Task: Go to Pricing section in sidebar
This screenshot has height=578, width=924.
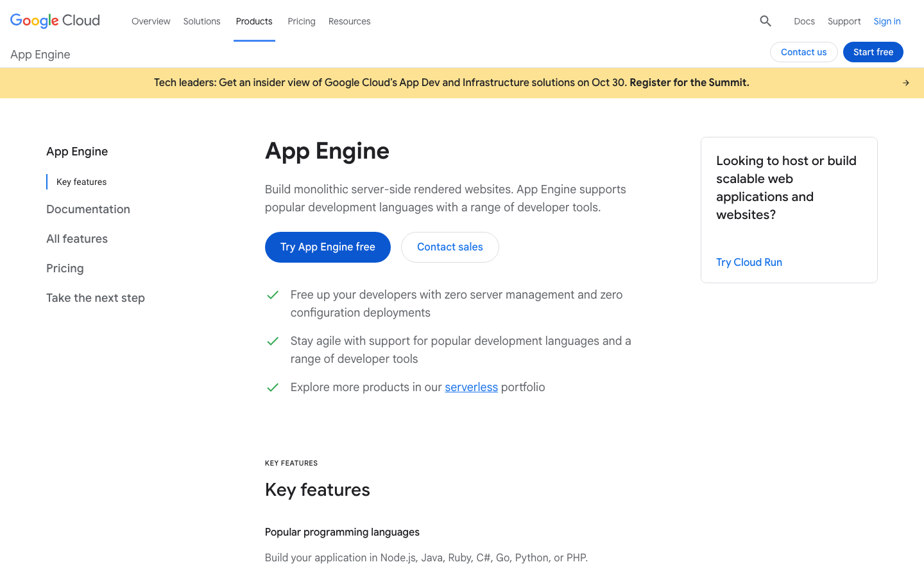Action: pos(65,268)
